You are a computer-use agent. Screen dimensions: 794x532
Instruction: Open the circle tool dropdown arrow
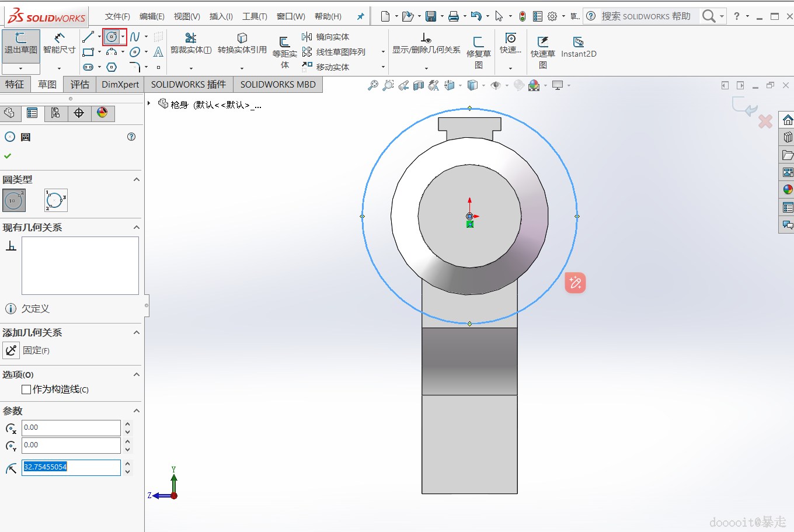pyautogui.click(x=123, y=37)
